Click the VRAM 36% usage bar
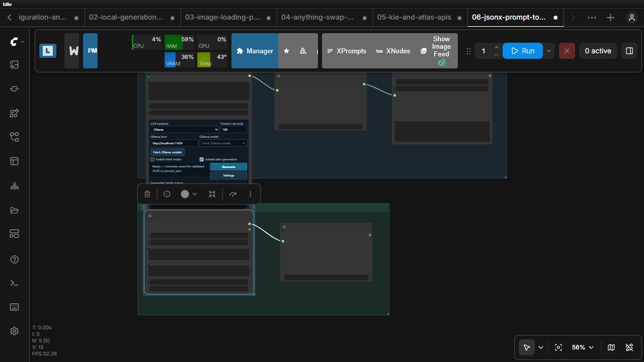644x362 pixels. coord(180,60)
